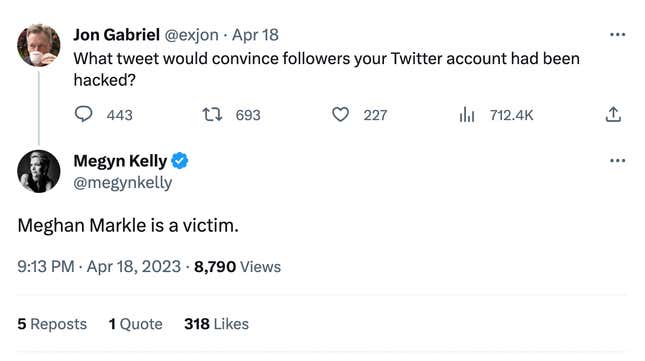
Task: Like Jon Gabriel's tweet with the heart icon
Action: (340, 115)
